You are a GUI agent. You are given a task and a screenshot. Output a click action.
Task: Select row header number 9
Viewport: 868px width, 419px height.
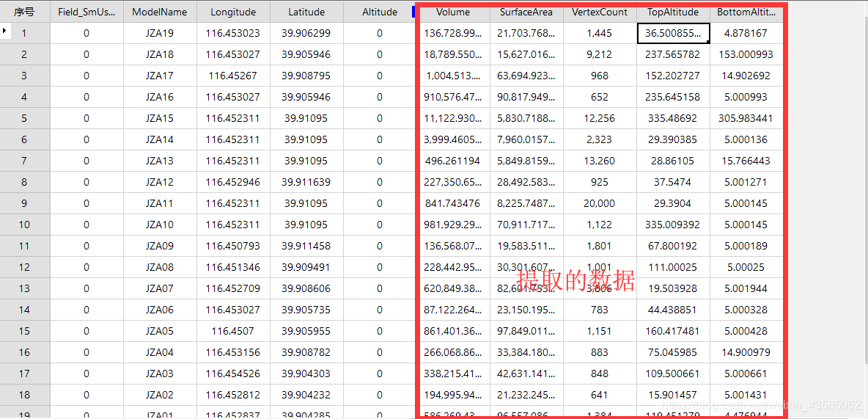tap(25, 203)
